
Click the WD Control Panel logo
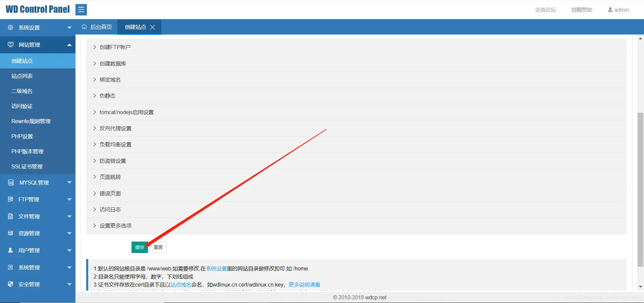(38, 9)
